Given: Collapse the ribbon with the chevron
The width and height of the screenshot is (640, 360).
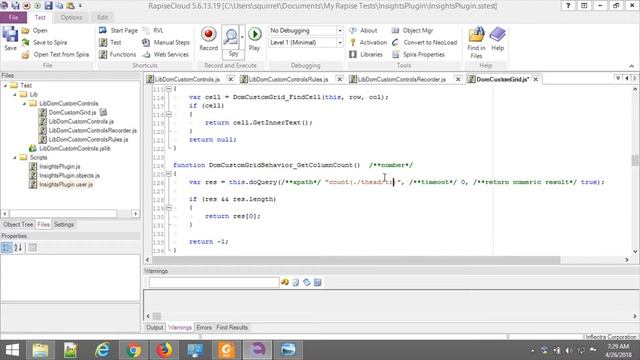Looking at the screenshot, I should pyautogui.click(x=631, y=66).
